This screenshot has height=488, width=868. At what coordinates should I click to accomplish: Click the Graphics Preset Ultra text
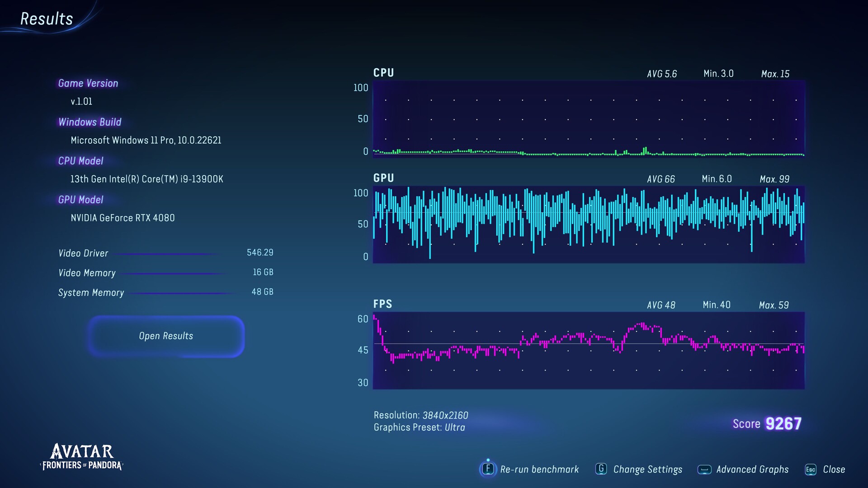(419, 427)
